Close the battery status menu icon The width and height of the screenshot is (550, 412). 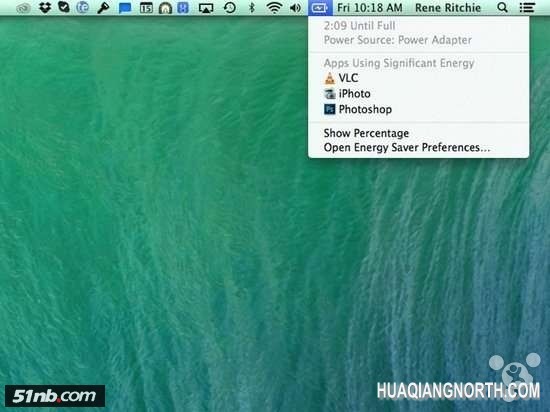click(320, 7)
